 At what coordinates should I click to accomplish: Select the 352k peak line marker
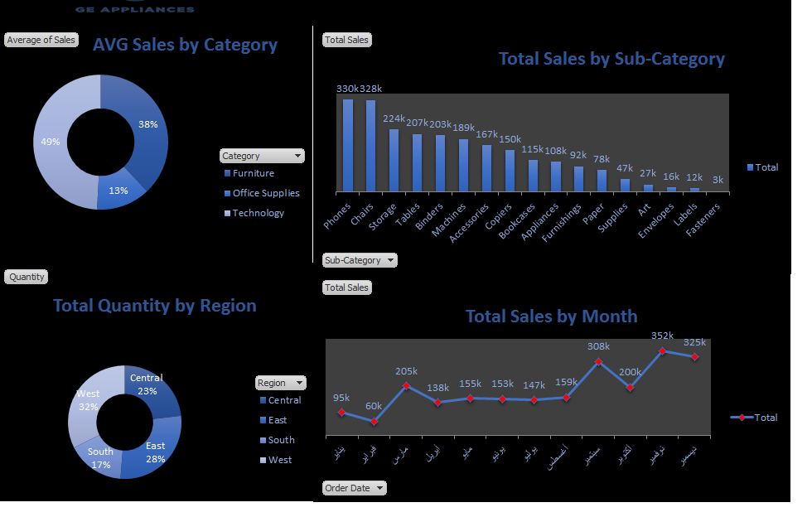coord(663,351)
